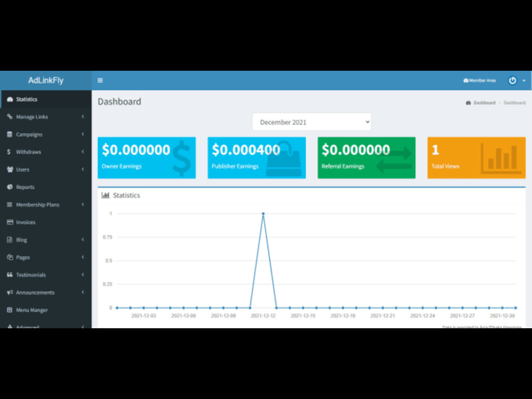Viewport: 532px width, 399px height.
Task: Click the Member Area dashboard icon
Action: [466, 80]
